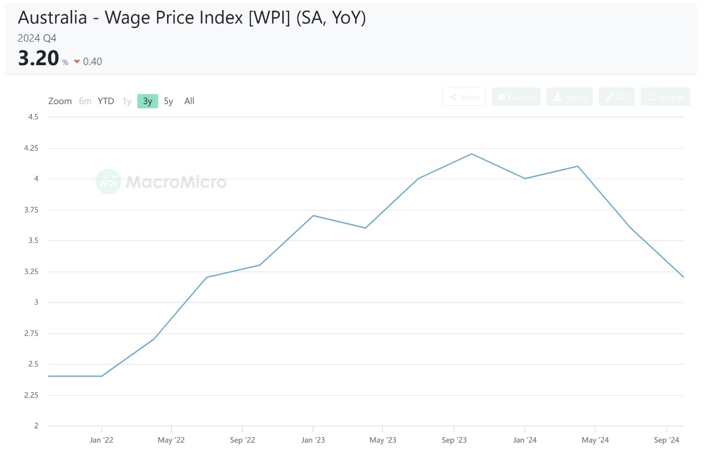Screen dimensions: 715x464
Task: Click the 3.20 latest value figure
Action: 39,59
